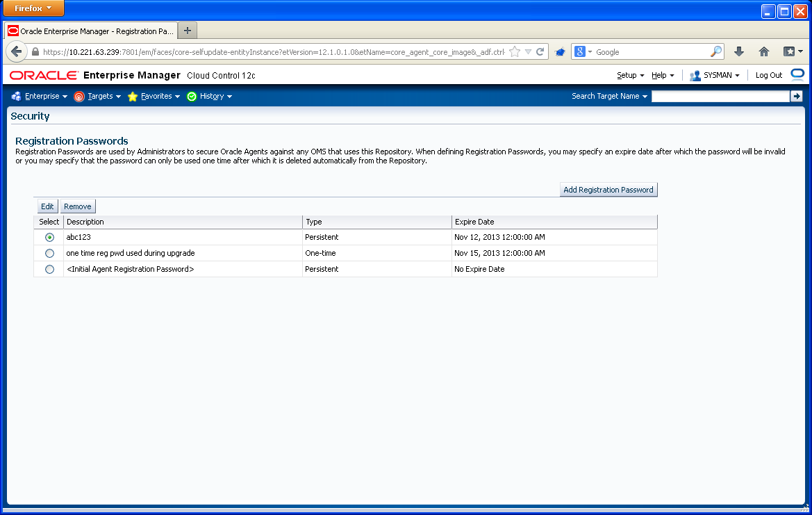
Task: Click the Registration Passwords heading
Action: 72,141
